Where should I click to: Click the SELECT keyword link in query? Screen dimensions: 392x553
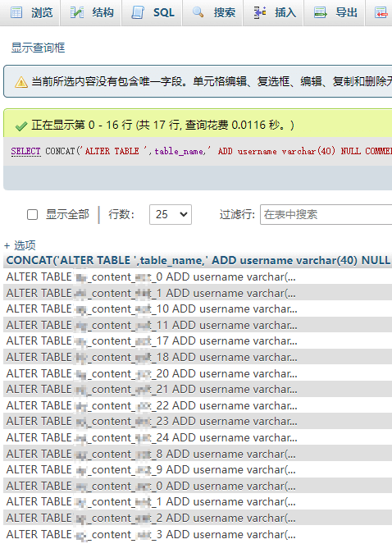[x=25, y=151]
